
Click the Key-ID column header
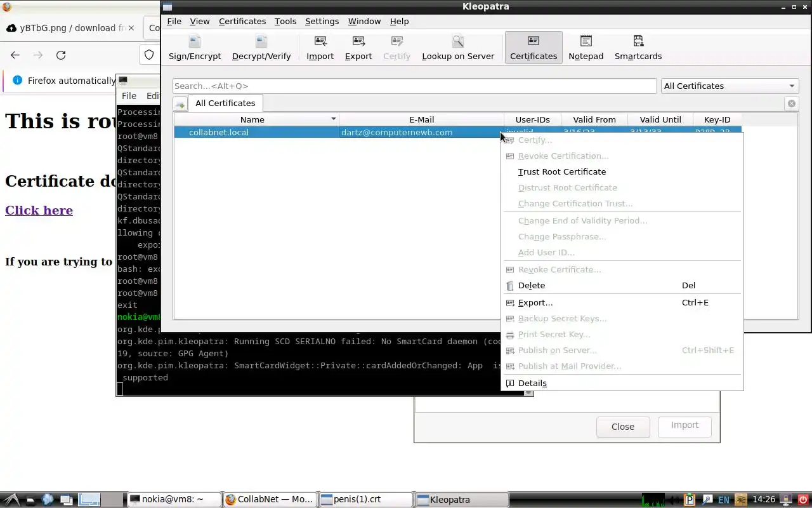[717, 119]
